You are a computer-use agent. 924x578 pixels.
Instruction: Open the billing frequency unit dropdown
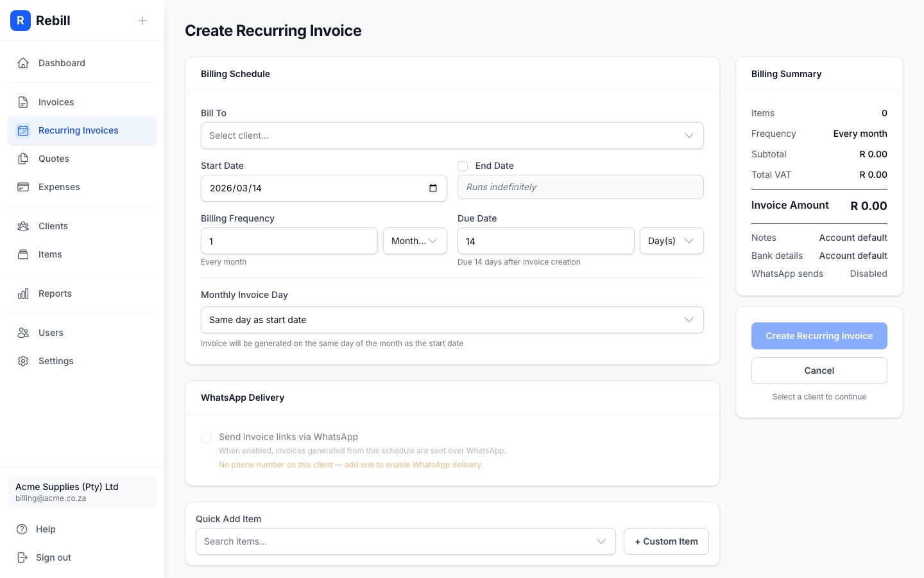(x=415, y=241)
